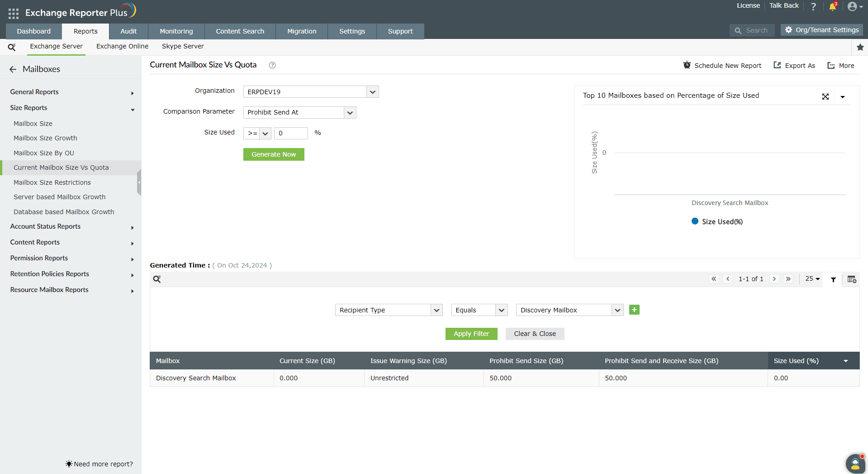This screenshot has height=474, width=868.
Task: Click the Generate Now button
Action: (273, 154)
